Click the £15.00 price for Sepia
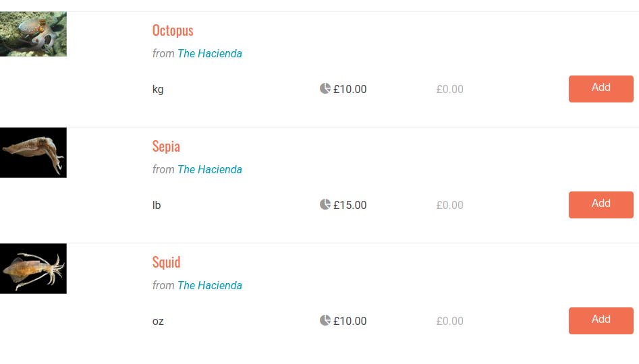Viewport: 639px width, 364px height. click(350, 205)
